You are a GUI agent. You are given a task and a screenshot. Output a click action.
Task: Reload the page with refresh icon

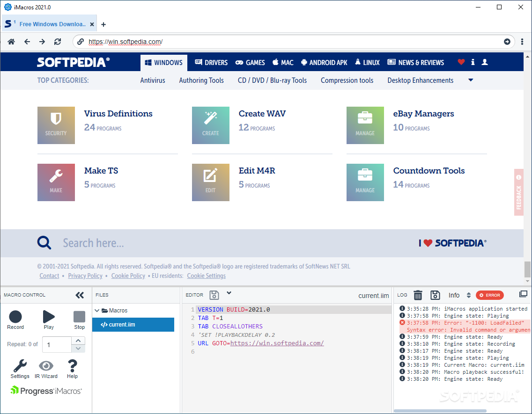(58, 42)
